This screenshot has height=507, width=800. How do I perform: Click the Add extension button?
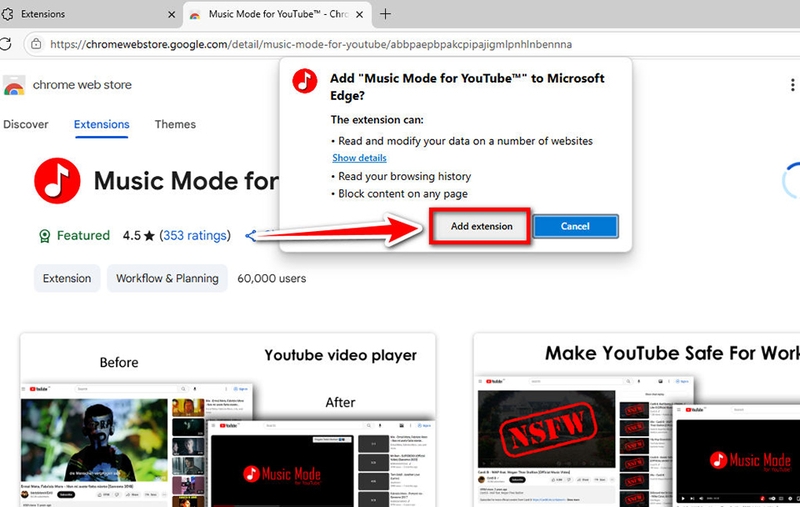(481, 226)
